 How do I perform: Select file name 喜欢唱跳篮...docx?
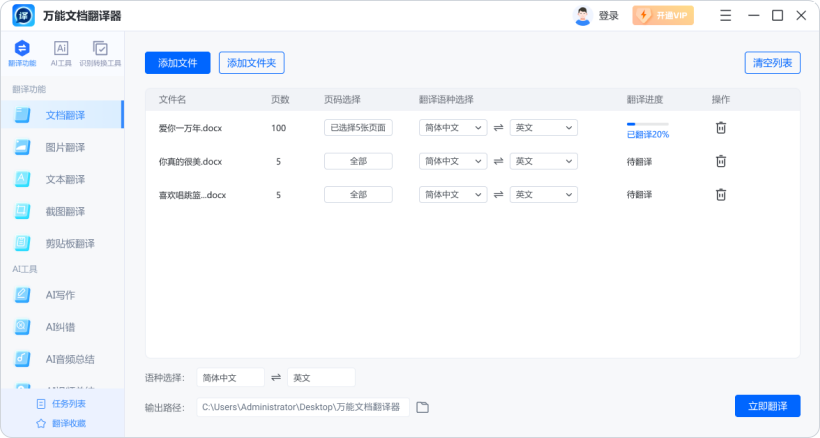coord(192,195)
